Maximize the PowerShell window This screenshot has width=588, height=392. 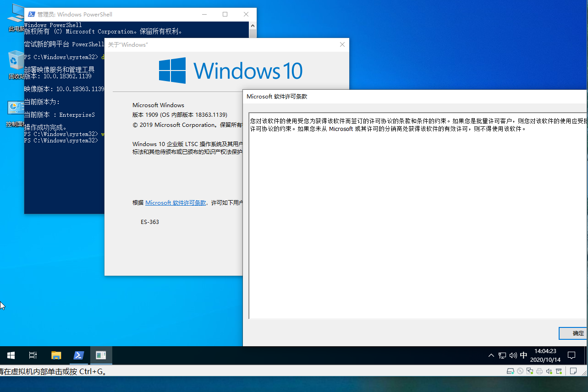point(225,14)
